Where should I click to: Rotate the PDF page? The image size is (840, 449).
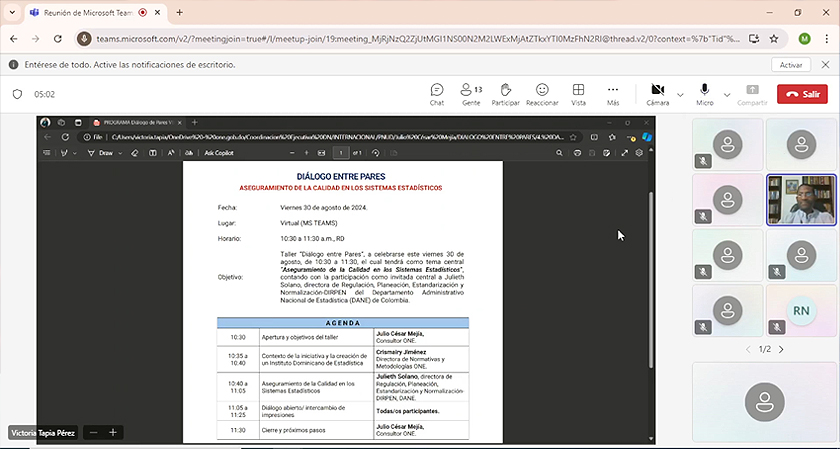[x=376, y=153]
